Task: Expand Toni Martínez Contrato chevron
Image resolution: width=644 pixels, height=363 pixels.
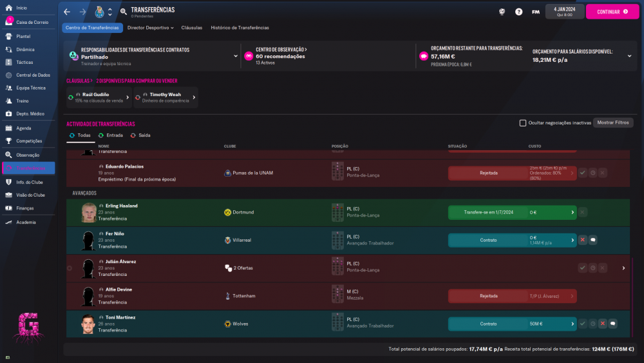Action: point(573,324)
